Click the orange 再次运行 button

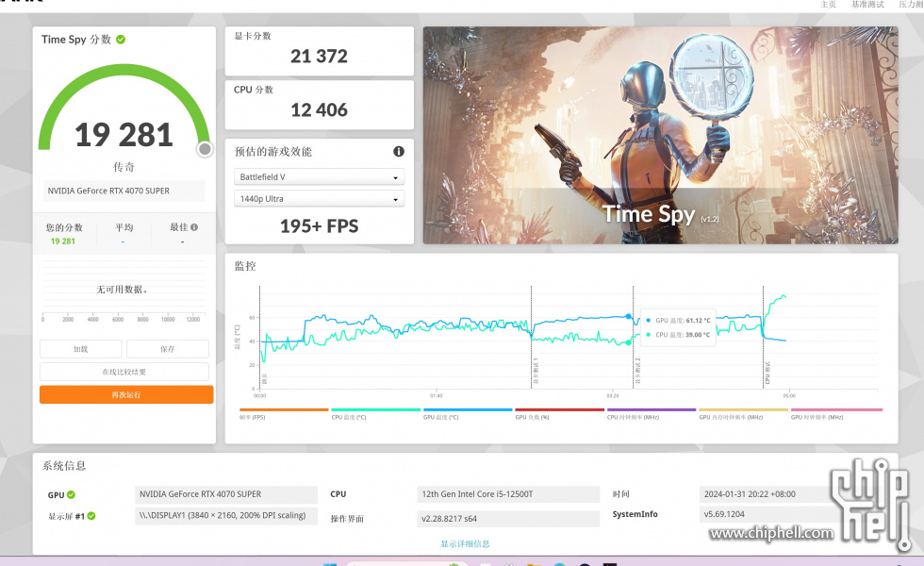click(x=126, y=394)
